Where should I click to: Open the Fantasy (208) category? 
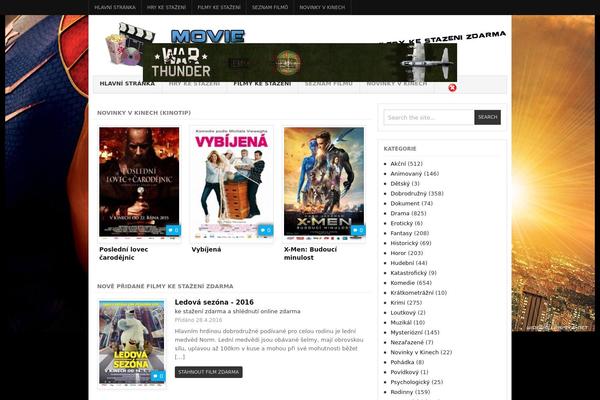410,233
